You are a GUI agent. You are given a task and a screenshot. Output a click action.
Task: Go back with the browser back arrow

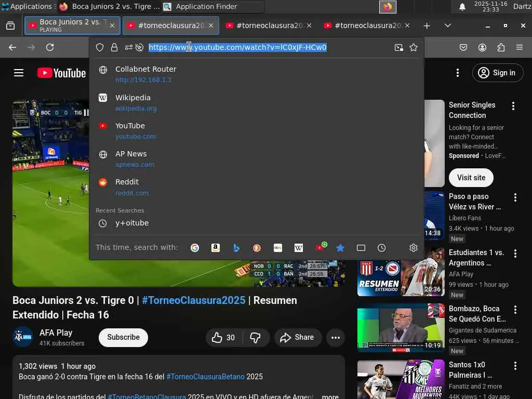(x=12, y=47)
